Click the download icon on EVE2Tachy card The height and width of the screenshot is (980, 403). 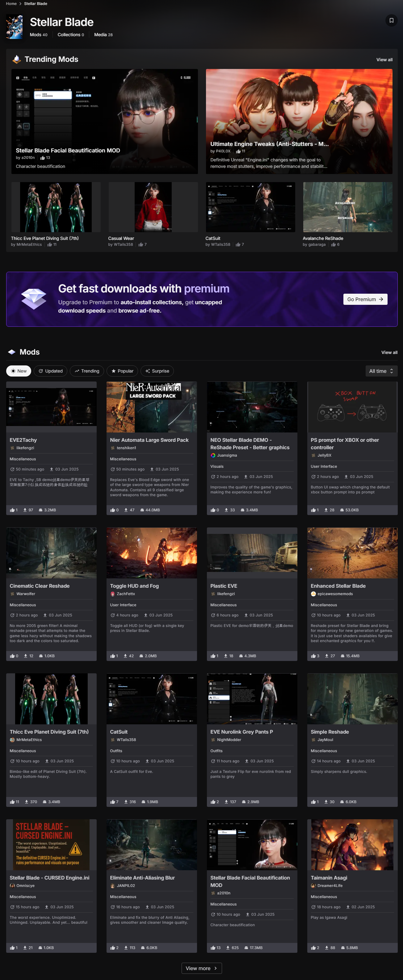coord(25,510)
